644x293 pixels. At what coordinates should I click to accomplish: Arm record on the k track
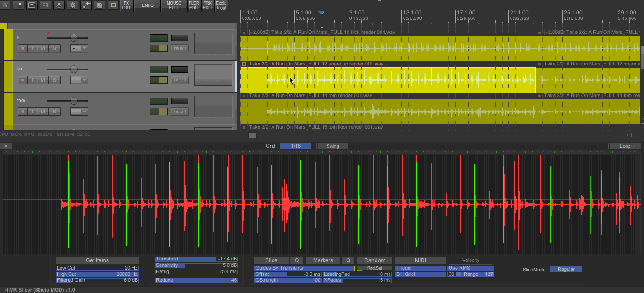pos(22,48)
